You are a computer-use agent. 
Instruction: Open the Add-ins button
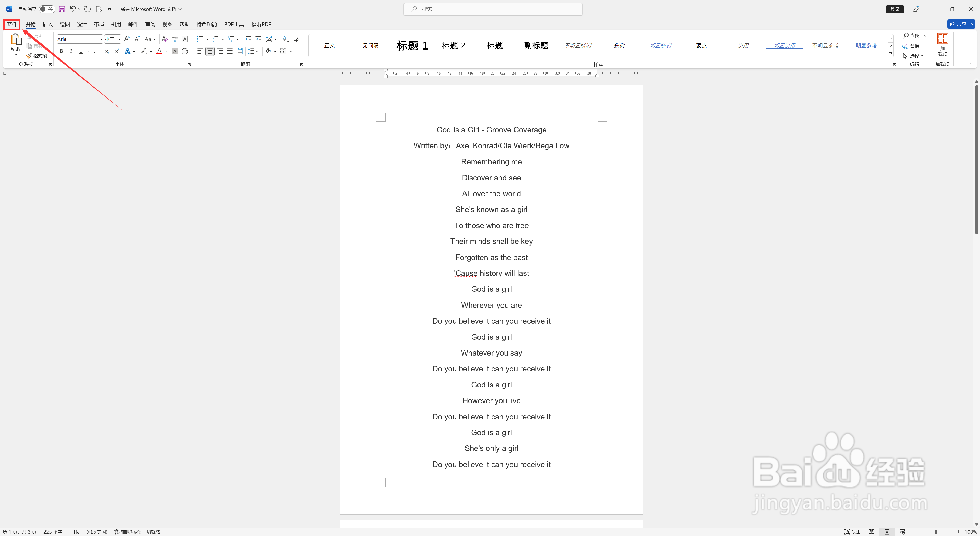[942, 45]
